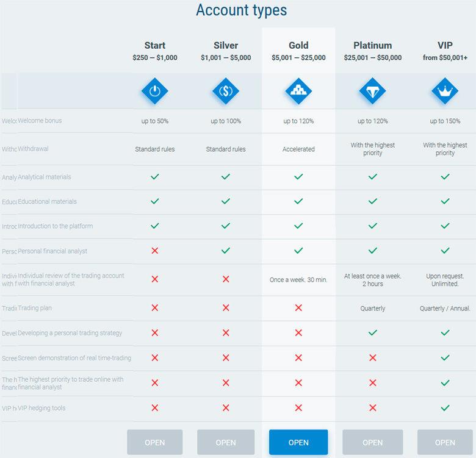Click Platinum check for personal trading strategy
The width and height of the screenshot is (476, 458).
click(373, 333)
